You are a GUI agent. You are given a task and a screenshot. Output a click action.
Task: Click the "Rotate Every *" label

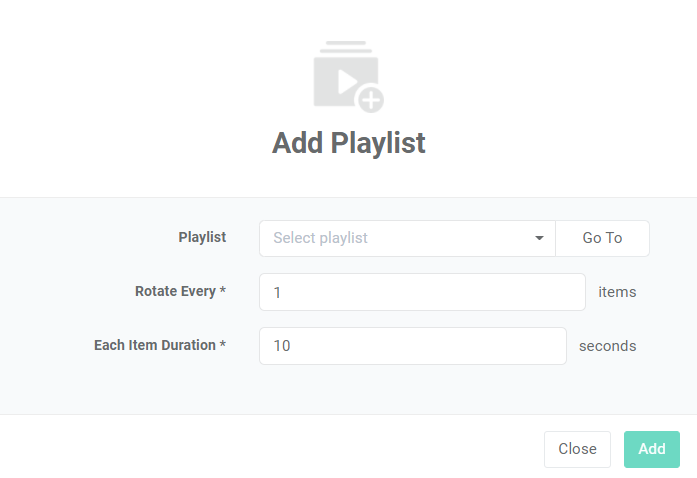pos(180,291)
